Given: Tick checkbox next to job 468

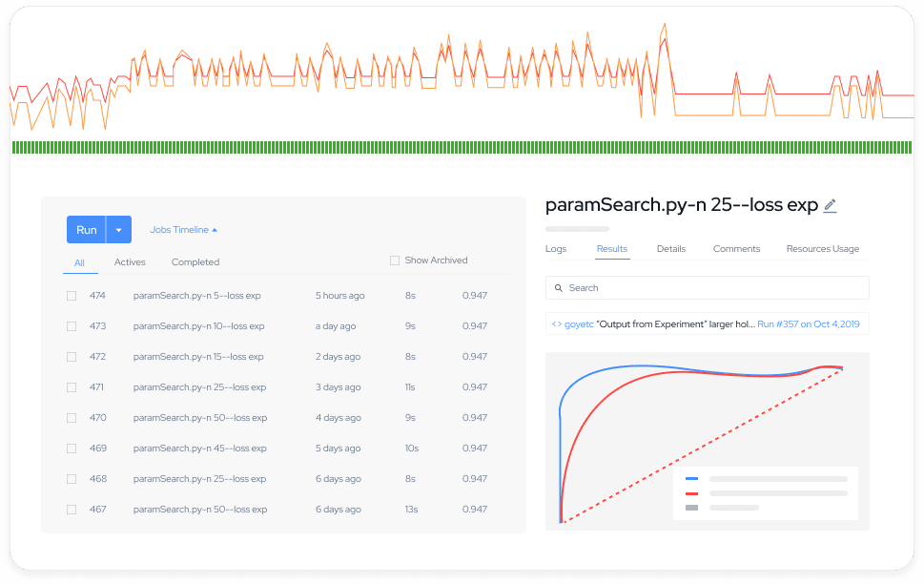Looking at the screenshot, I should (x=72, y=479).
